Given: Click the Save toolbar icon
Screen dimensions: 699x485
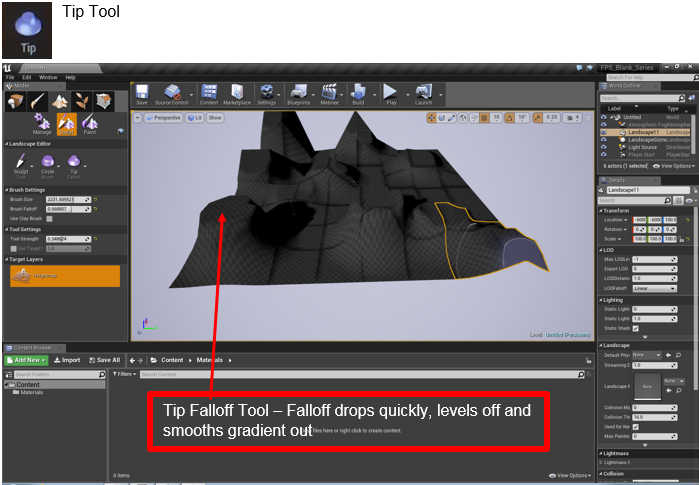Looking at the screenshot, I should pyautogui.click(x=142, y=95).
